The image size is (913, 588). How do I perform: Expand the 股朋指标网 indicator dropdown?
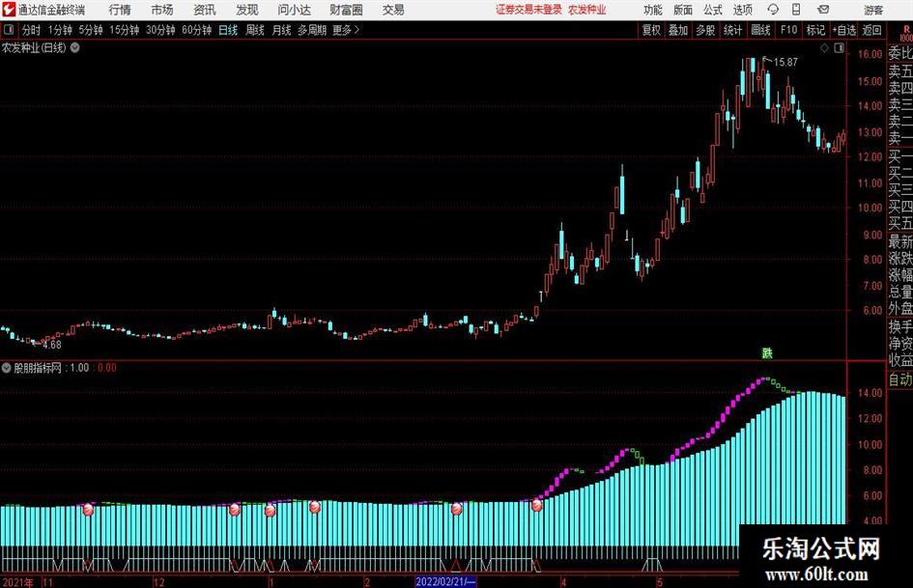click(7, 368)
